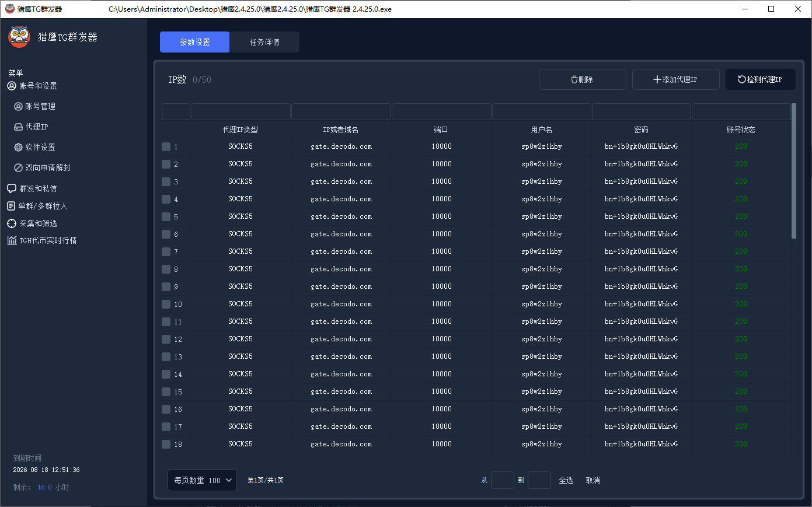Click the 账号管理 icon in sidebar
Screen dimensions: 812x507
[x=18, y=106]
